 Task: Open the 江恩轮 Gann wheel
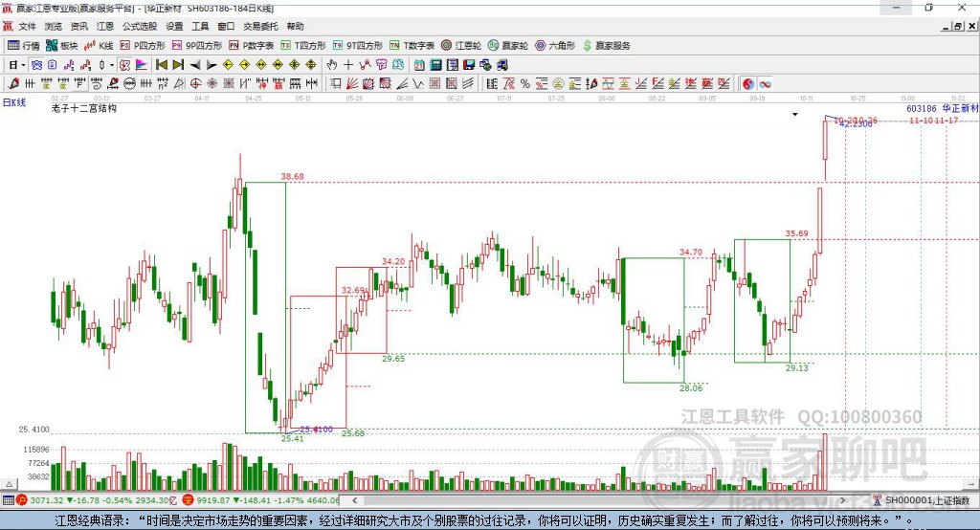click(x=461, y=46)
